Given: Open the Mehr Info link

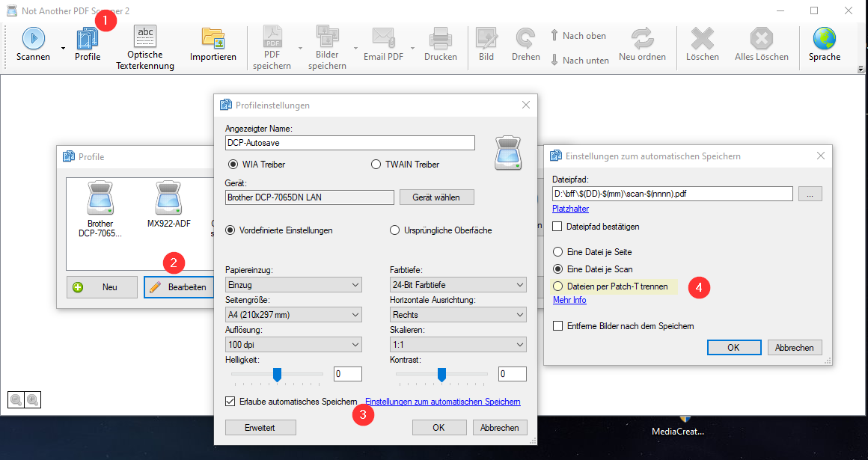Looking at the screenshot, I should click(x=569, y=299).
